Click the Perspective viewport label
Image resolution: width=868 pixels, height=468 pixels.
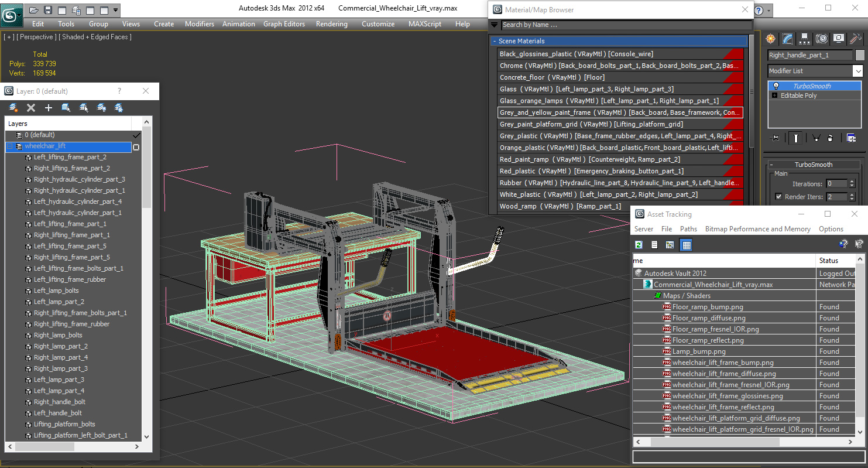tap(36, 37)
